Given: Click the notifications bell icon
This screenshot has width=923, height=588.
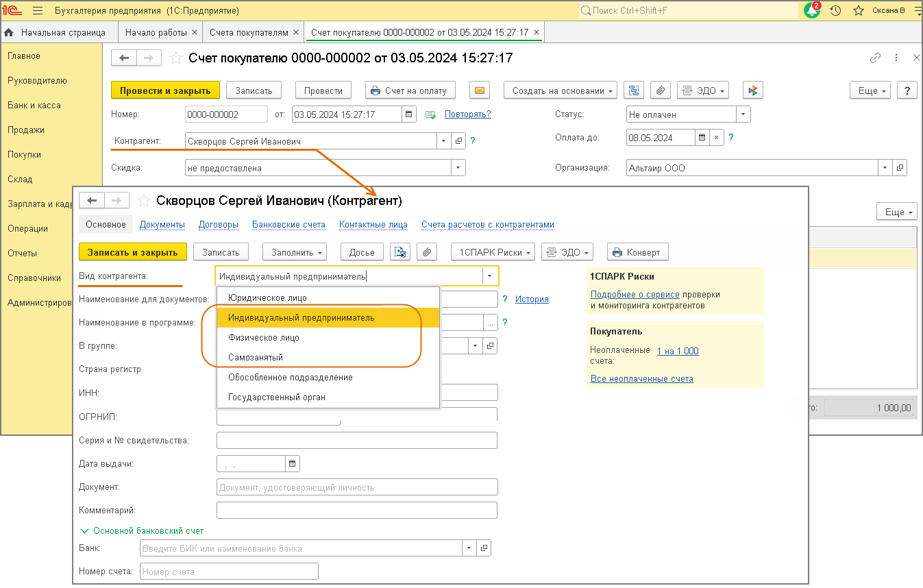Looking at the screenshot, I should click(811, 11).
